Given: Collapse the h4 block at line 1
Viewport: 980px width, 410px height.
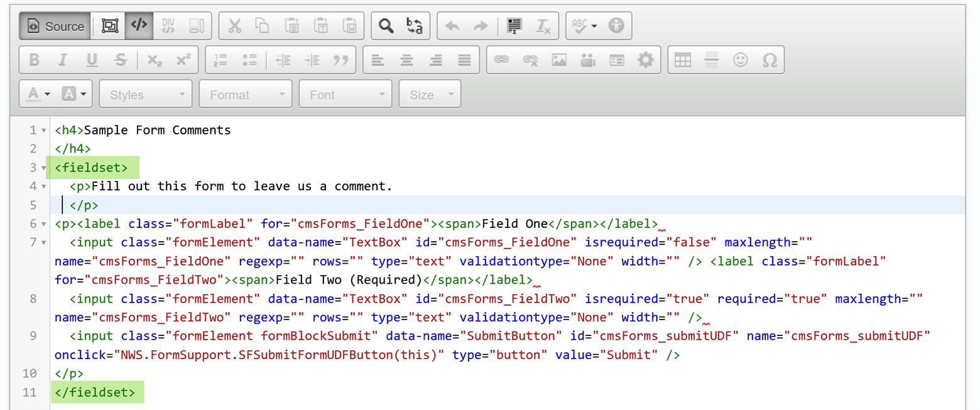Looking at the screenshot, I should [x=43, y=131].
